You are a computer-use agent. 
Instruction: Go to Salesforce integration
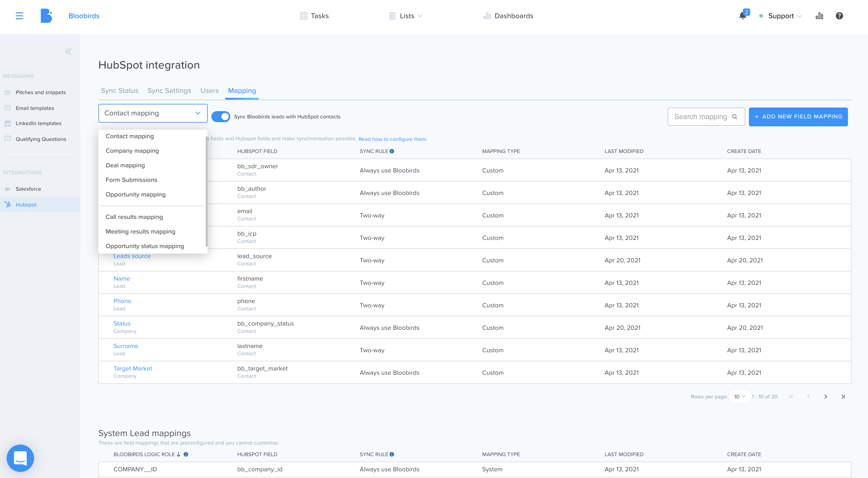click(x=28, y=189)
